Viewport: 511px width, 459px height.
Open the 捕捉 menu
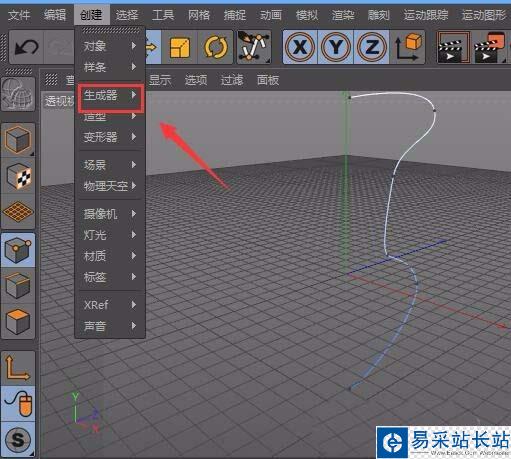pos(235,15)
